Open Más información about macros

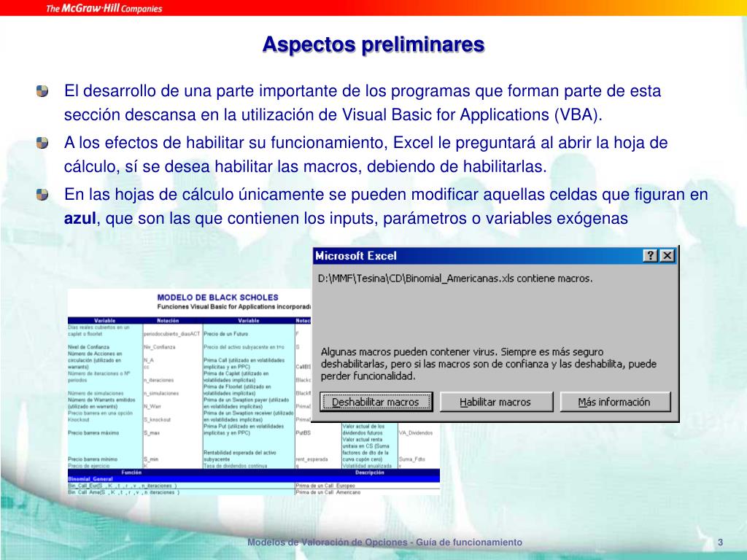click(615, 402)
